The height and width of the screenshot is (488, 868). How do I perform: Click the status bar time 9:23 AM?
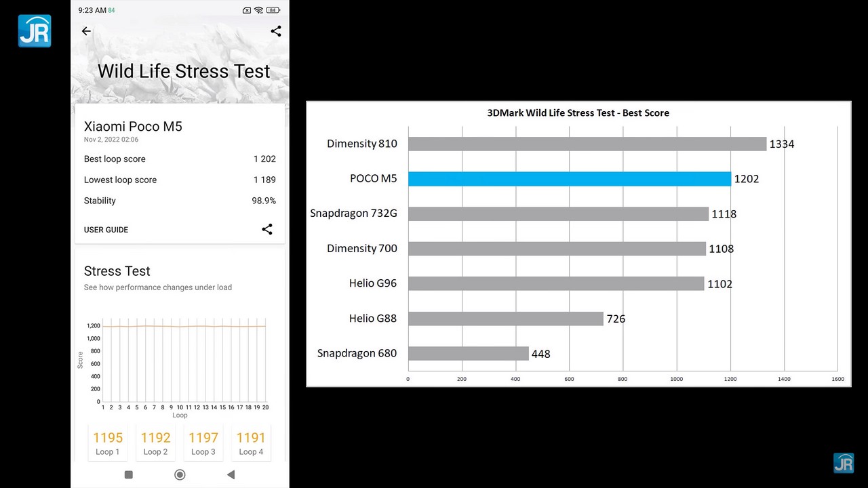(92, 10)
